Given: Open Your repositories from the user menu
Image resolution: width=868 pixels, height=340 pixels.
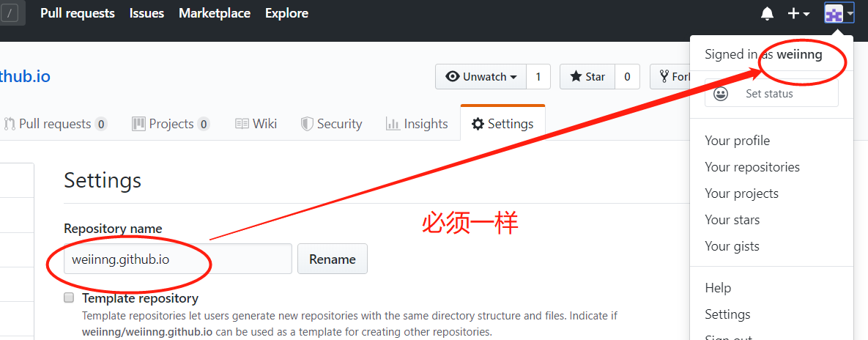Looking at the screenshot, I should point(752,166).
